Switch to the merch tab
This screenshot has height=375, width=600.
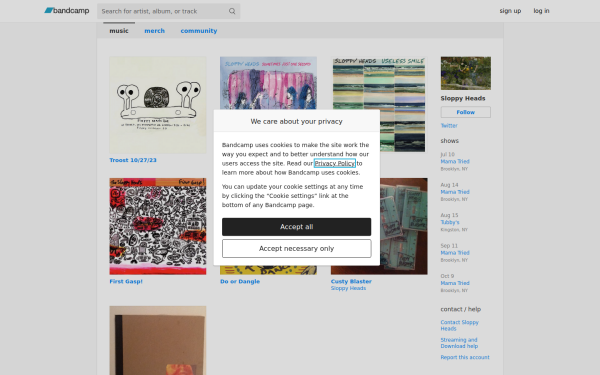(155, 31)
